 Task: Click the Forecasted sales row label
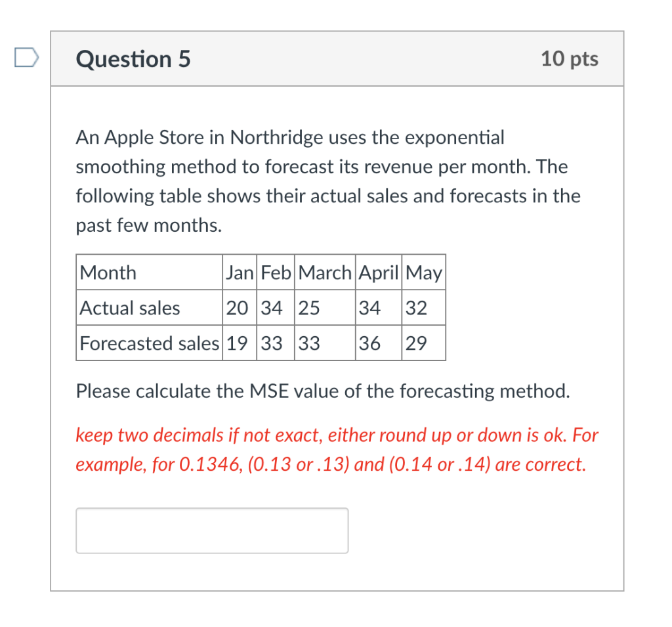tap(148, 343)
